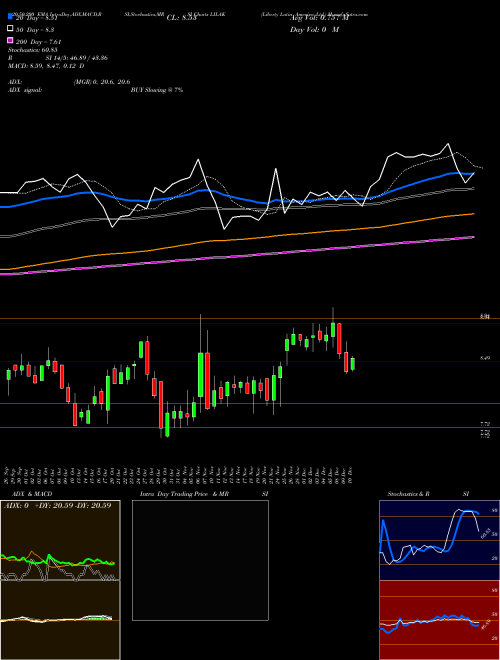Open the empty Intra Day Trading Price chart panel
Screen dimensions: 500x660
(200, 560)
